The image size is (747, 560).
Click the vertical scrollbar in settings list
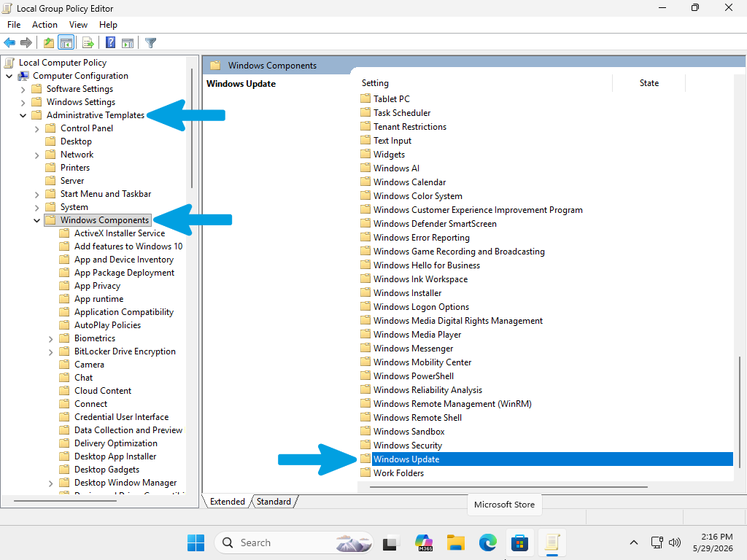pos(740,412)
